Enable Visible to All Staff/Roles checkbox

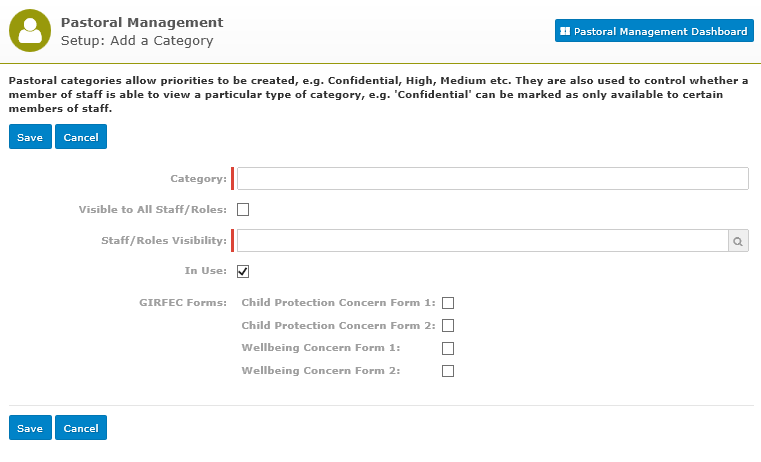[243, 210]
